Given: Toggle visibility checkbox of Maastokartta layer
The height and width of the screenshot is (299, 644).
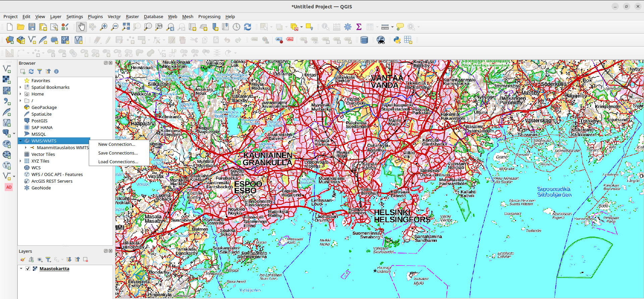Looking at the screenshot, I should click(28, 268).
